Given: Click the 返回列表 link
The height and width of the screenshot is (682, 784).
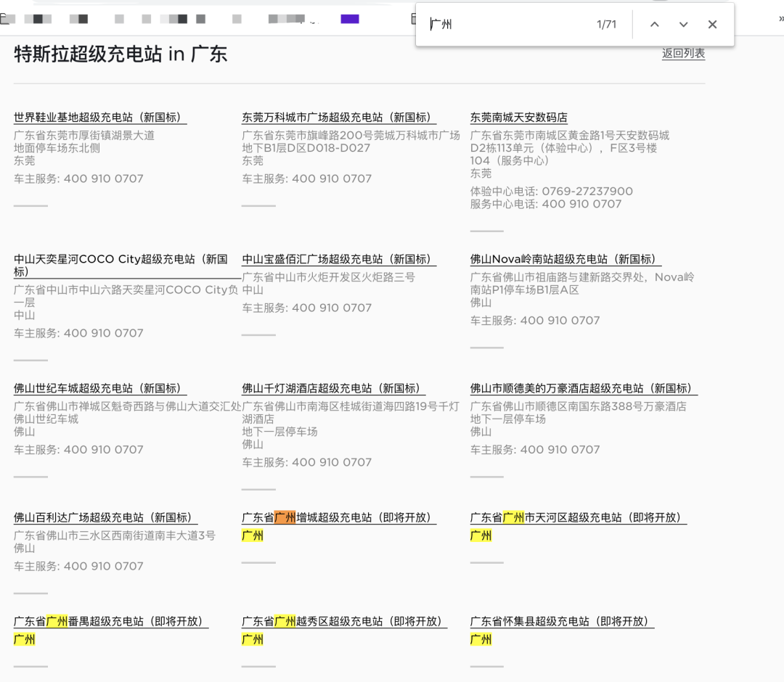Looking at the screenshot, I should (x=684, y=54).
